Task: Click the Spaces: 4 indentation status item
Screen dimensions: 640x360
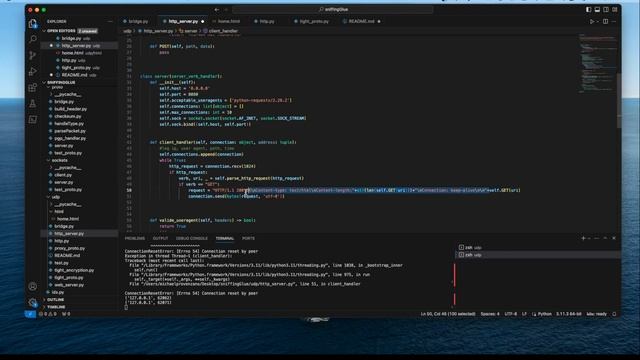Action: pyautogui.click(x=490, y=314)
